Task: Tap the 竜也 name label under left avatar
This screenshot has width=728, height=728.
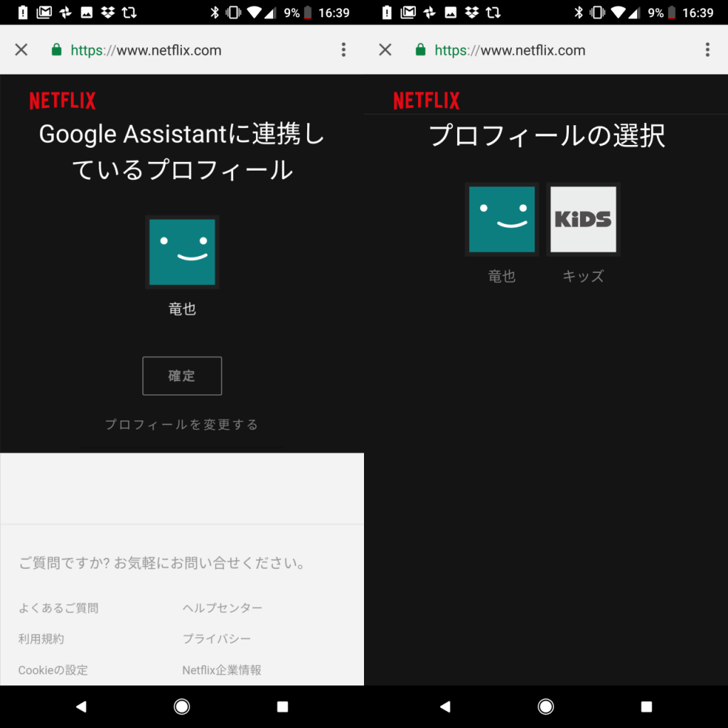Action: click(182, 309)
